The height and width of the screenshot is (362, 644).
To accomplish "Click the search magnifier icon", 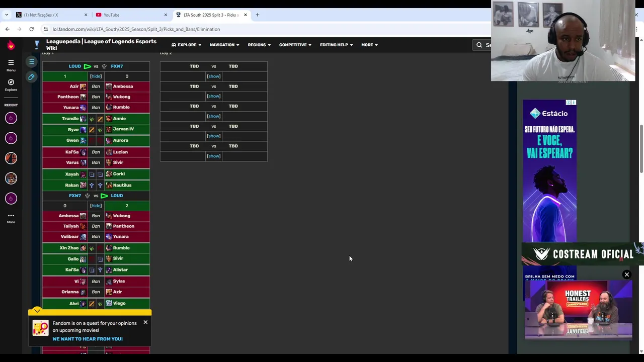I will (x=479, y=45).
